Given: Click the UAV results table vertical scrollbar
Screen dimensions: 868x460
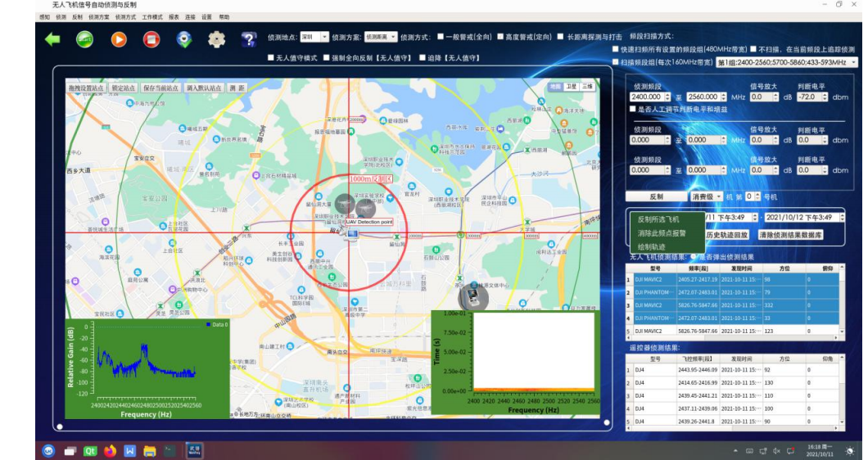Looking at the screenshot, I should point(842,300).
